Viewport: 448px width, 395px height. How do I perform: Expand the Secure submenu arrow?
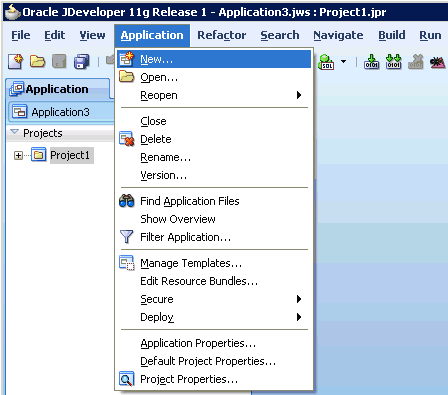point(299,299)
